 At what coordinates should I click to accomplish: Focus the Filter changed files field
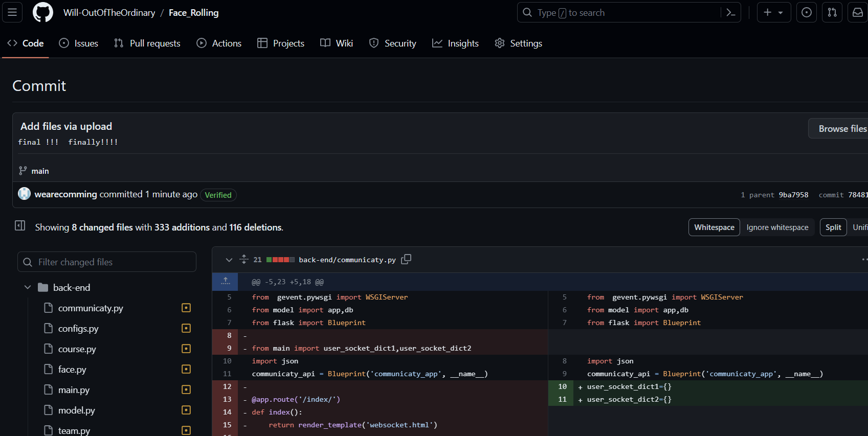coord(107,262)
